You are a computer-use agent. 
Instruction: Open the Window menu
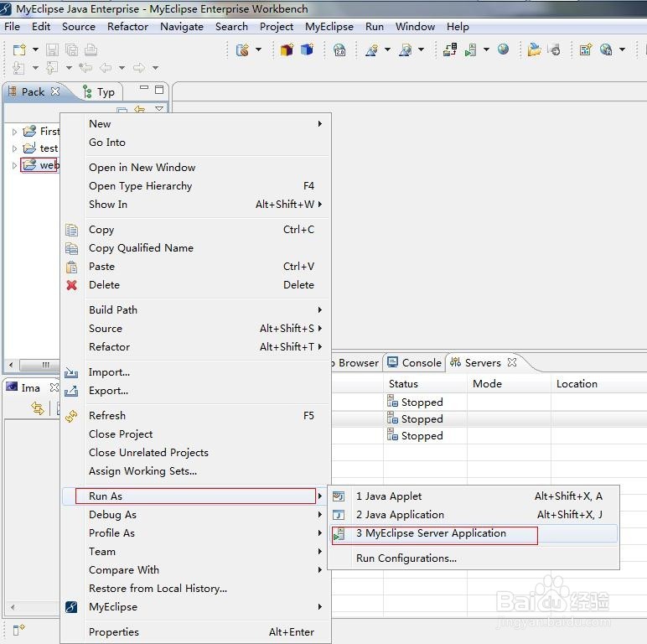coord(415,27)
